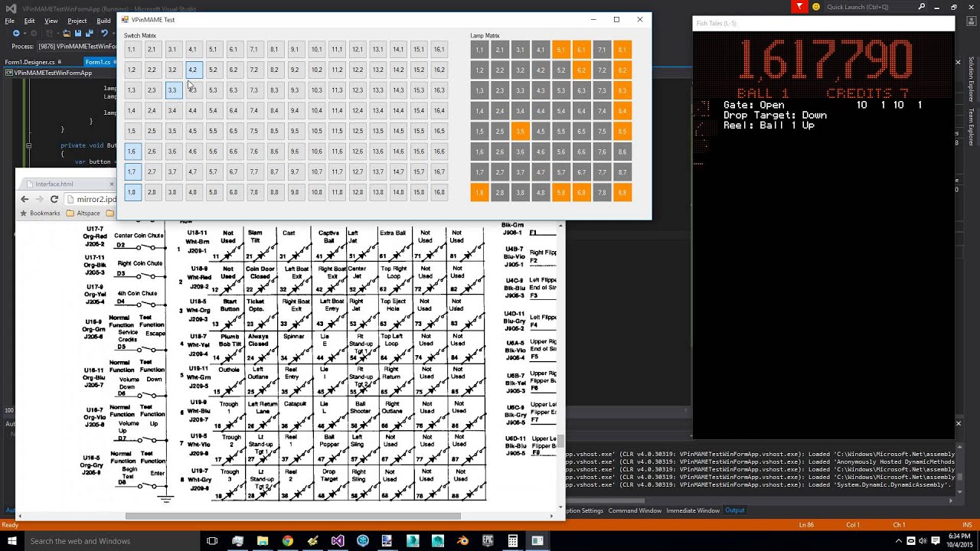The height and width of the screenshot is (551, 980).
Task: Click lamp 8,8 in the Lamp Matrix
Action: click(622, 192)
